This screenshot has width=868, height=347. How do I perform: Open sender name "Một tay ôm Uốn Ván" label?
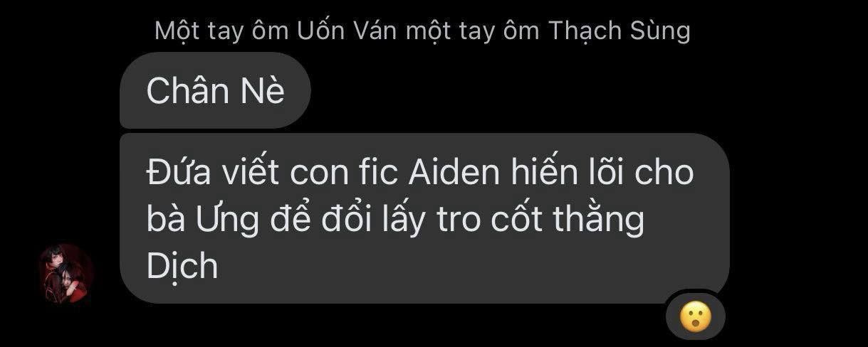tap(422, 31)
